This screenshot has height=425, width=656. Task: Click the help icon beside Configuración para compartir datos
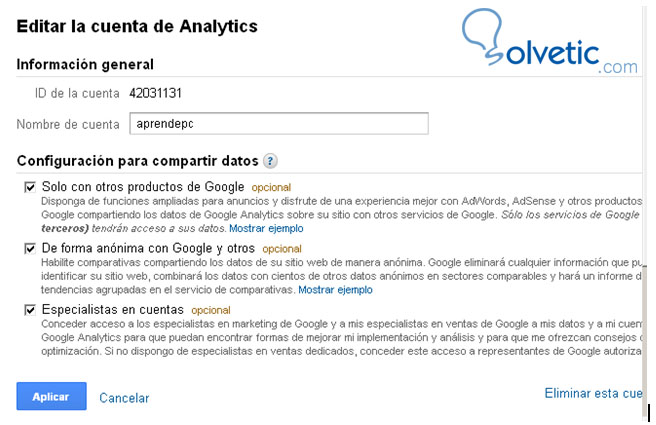[x=271, y=161]
